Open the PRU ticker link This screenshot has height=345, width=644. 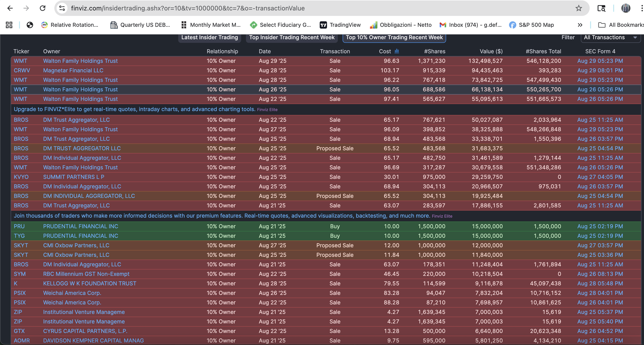pyautogui.click(x=19, y=226)
